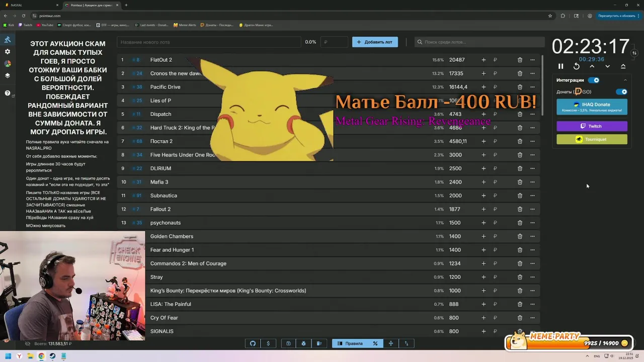Open the settings gear in sidebar

(x=8, y=52)
